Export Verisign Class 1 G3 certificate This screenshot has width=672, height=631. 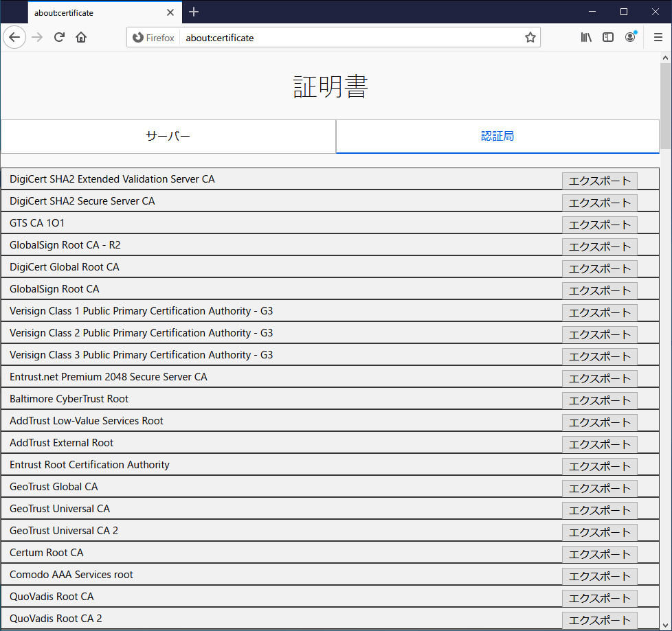pyautogui.click(x=600, y=312)
